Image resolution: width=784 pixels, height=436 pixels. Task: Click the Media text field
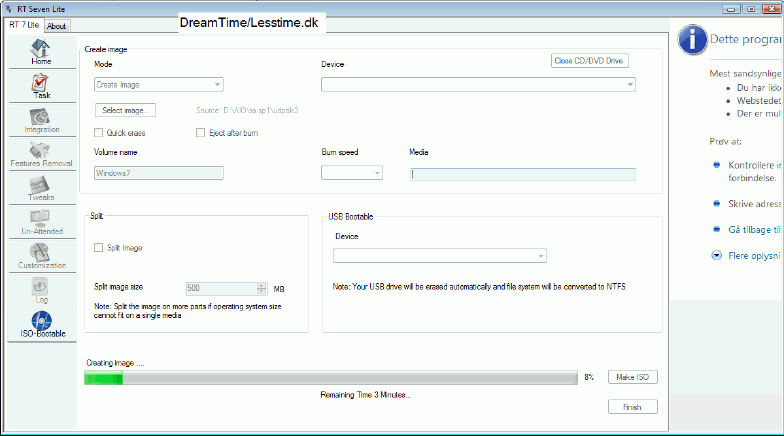(x=522, y=174)
